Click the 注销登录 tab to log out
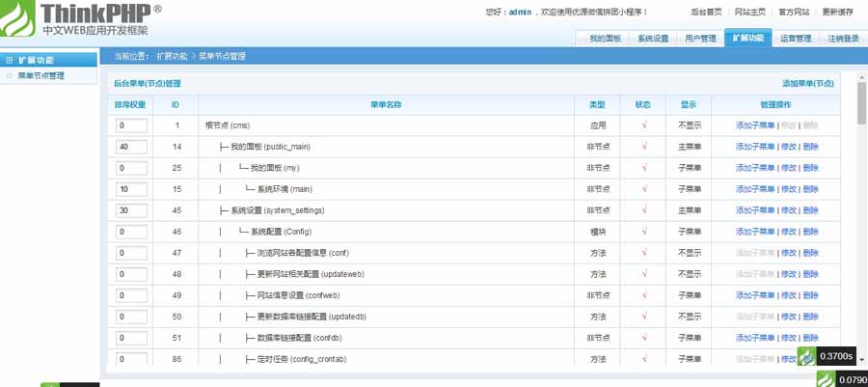 point(843,39)
